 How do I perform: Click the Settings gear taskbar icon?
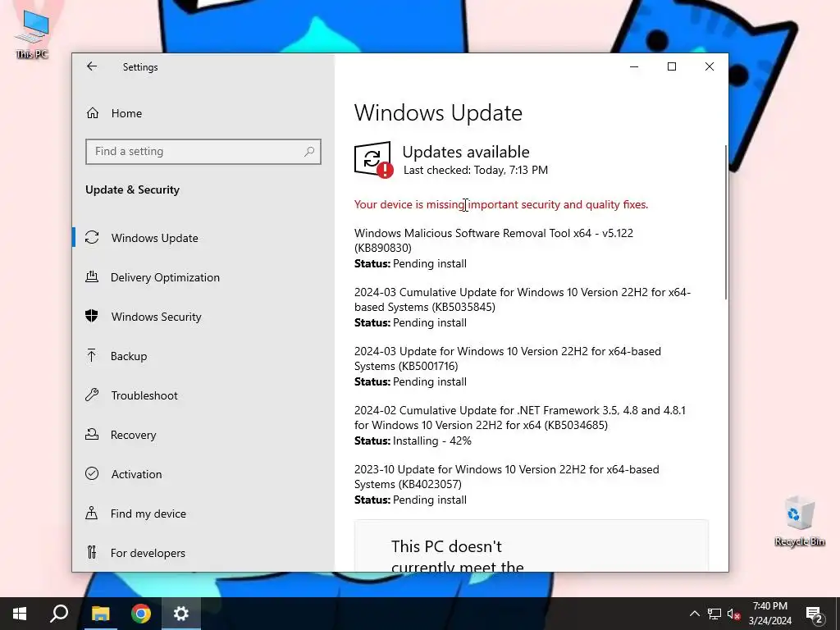pyautogui.click(x=181, y=614)
